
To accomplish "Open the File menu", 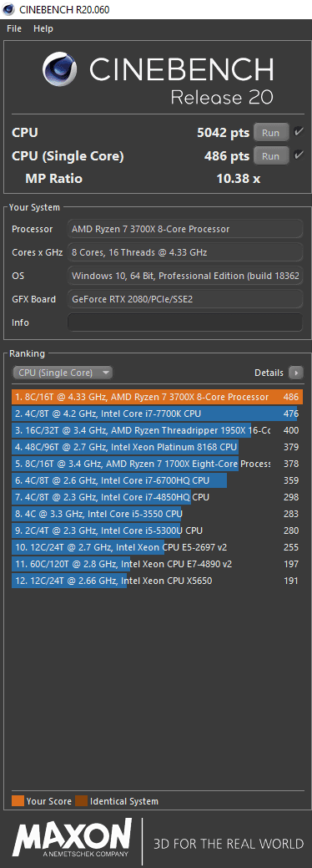I will click(14, 28).
